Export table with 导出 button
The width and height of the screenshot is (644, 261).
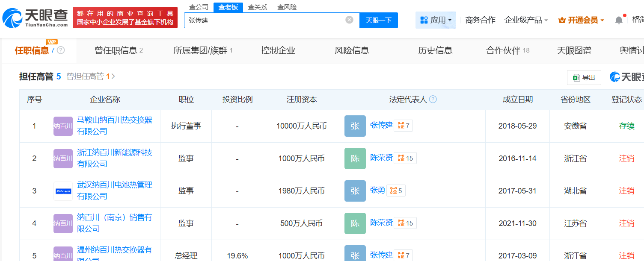coord(584,77)
